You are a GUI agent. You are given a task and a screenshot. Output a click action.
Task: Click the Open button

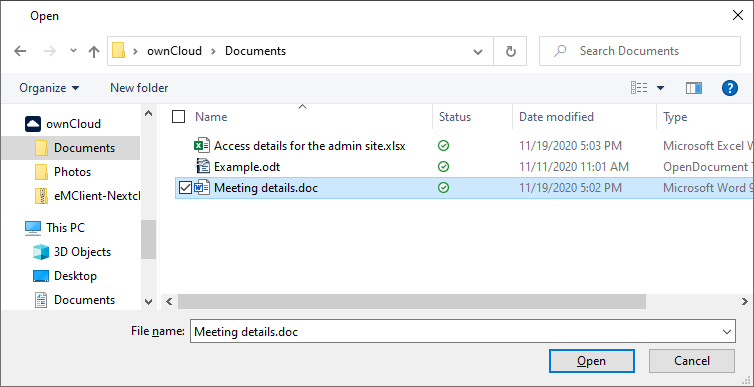(591, 361)
